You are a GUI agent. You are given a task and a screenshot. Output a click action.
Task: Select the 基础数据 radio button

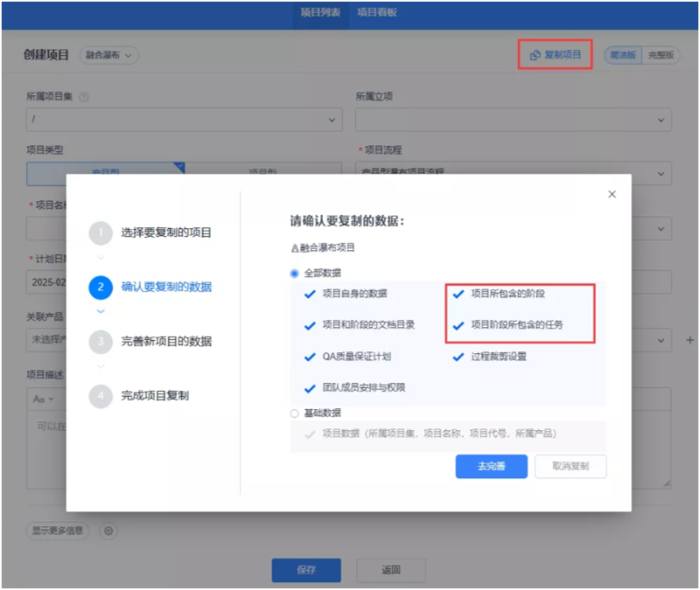(294, 413)
